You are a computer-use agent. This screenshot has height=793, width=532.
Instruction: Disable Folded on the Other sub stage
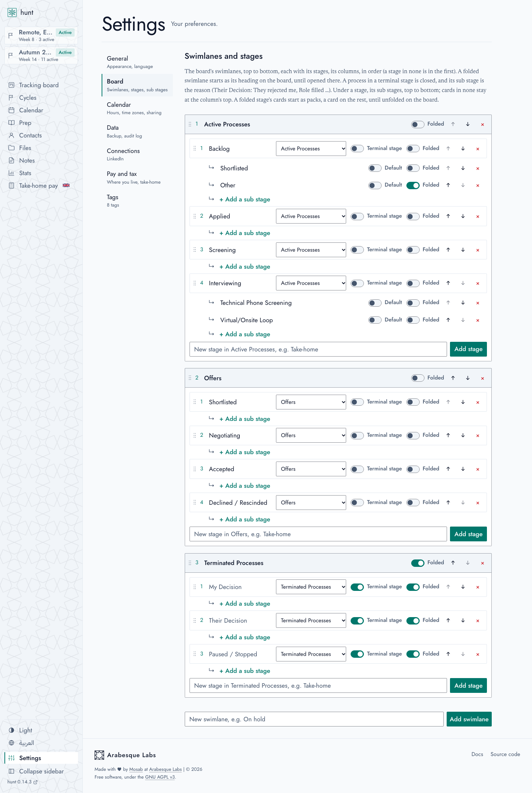pos(413,185)
